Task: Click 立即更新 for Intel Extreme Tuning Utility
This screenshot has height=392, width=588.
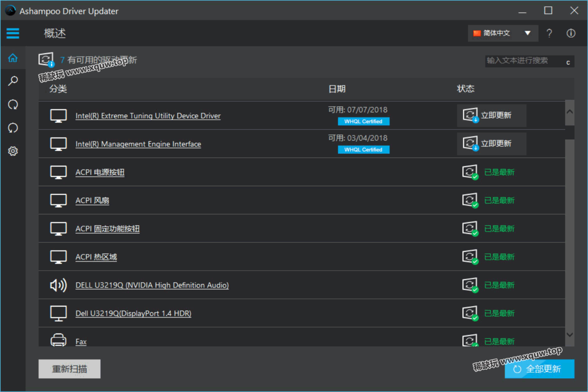Action: tap(492, 115)
